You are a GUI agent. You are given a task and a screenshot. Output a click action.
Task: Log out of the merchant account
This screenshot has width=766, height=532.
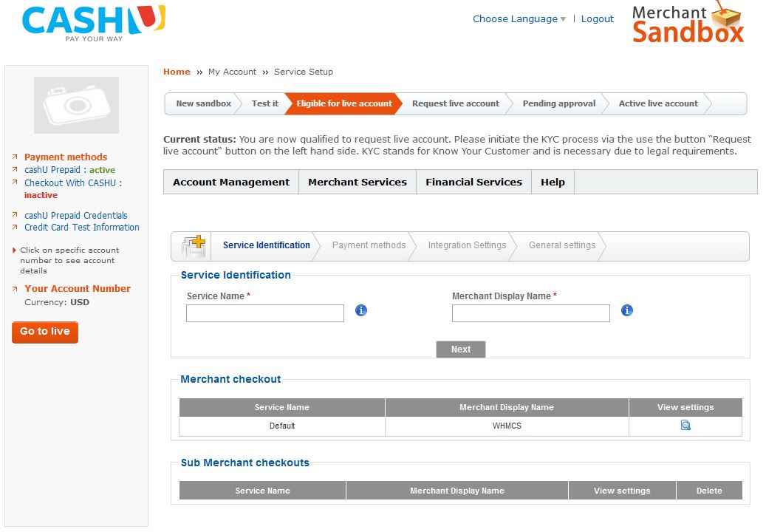click(597, 19)
